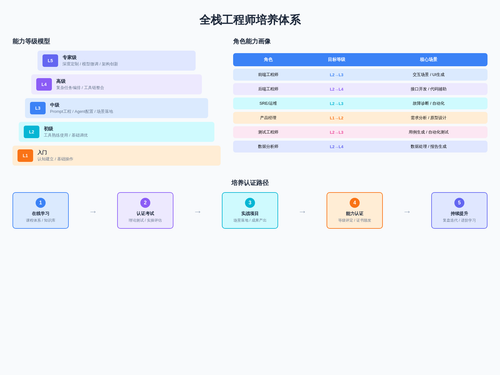Select the blue L3 badge

tap(38, 108)
